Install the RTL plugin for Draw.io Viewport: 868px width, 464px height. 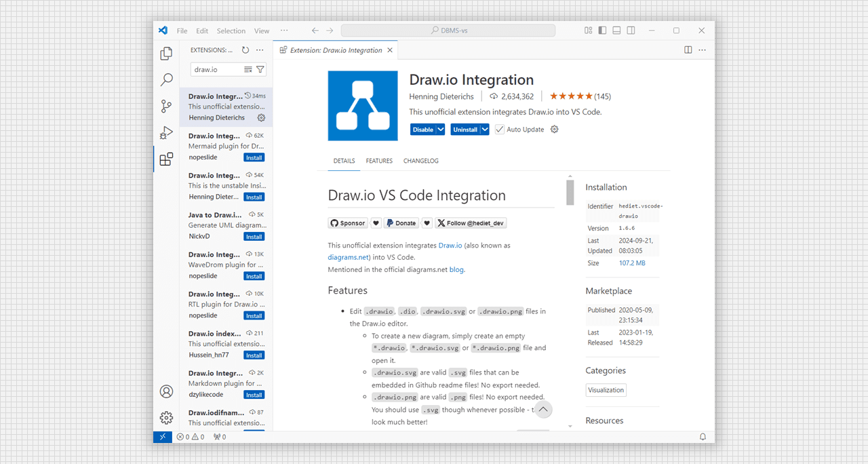[254, 315]
